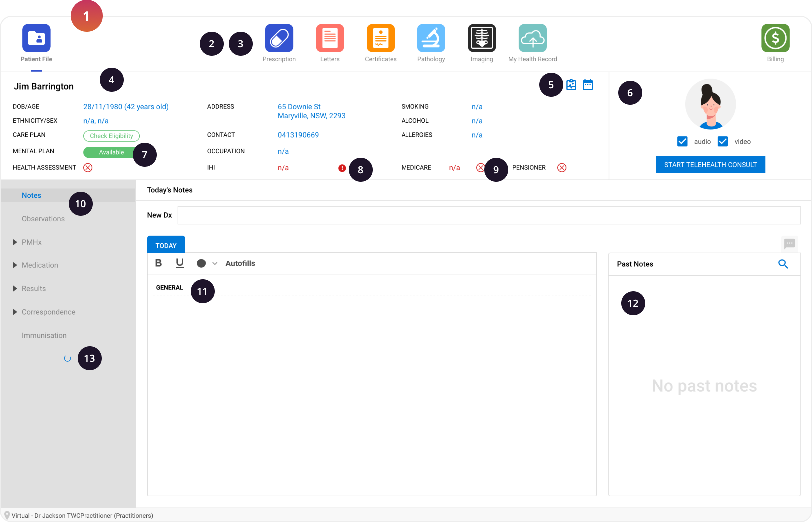
Task: Expand the Medication section
Action: point(15,265)
